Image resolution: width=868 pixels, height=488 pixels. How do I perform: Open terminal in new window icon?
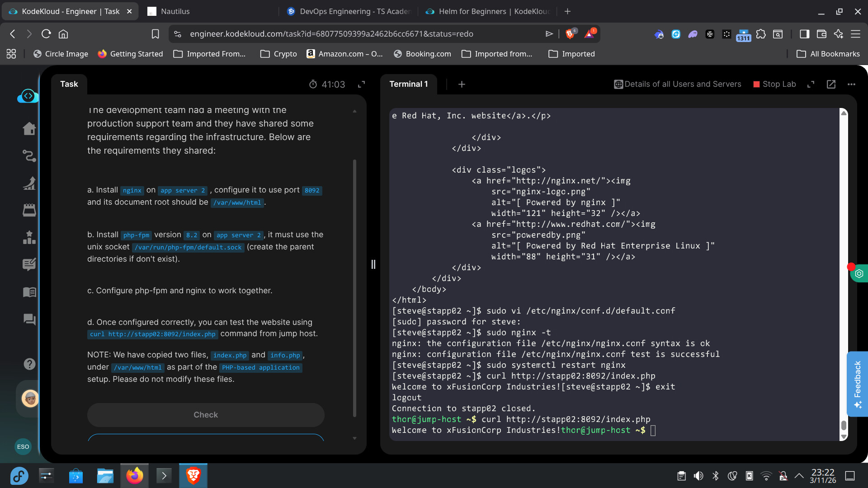tap(831, 84)
